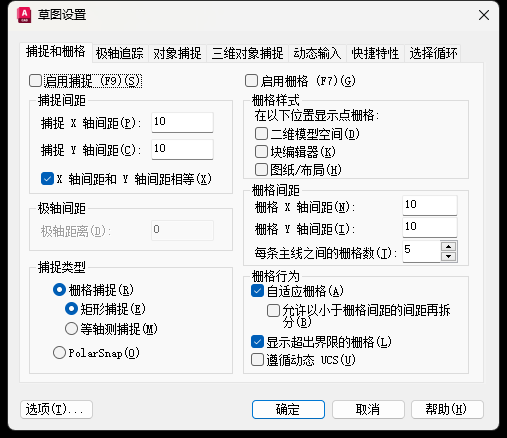
Task: Open 选项(T)... settings button
Action: coord(56,409)
